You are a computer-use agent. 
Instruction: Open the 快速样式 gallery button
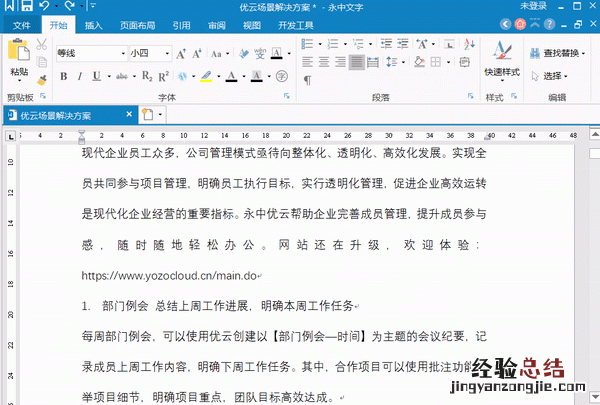coord(501,72)
